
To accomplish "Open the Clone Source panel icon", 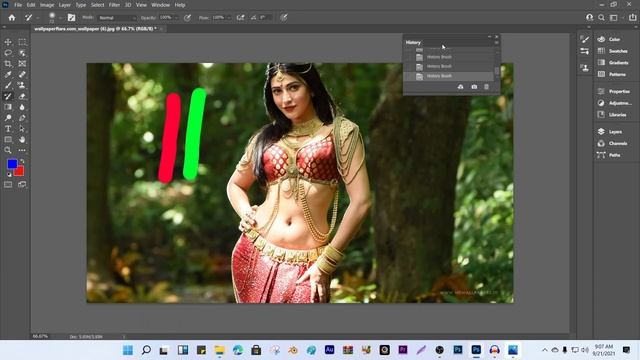I will [x=585, y=67].
